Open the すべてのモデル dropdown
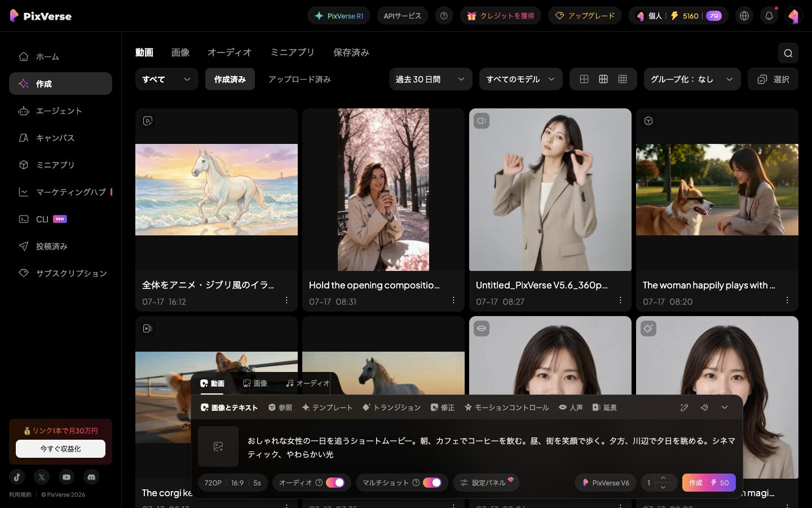Viewport: 812px width, 508px height. pyautogui.click(x=520, y=79)
